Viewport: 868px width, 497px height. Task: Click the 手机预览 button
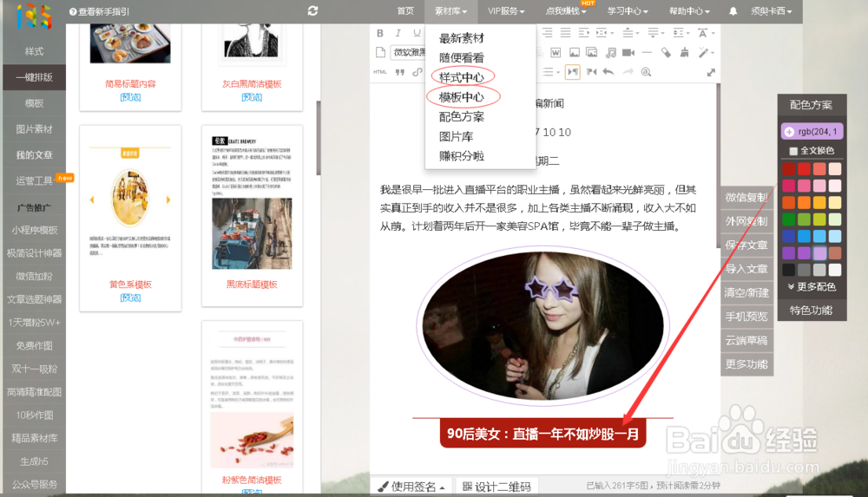point(746,317)
